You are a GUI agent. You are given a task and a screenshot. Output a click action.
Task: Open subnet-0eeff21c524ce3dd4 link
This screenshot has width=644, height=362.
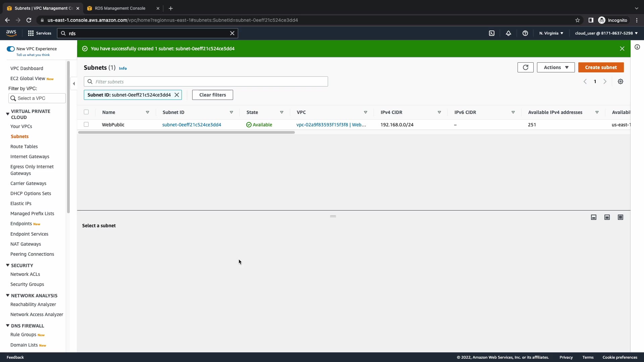(x=192, y=125)
